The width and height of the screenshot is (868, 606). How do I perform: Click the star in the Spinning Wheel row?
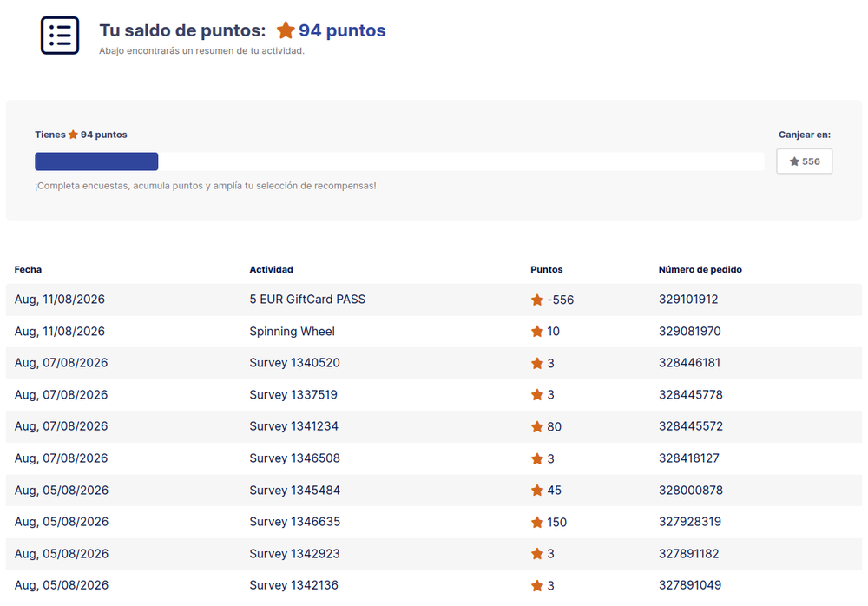(537, 332)
